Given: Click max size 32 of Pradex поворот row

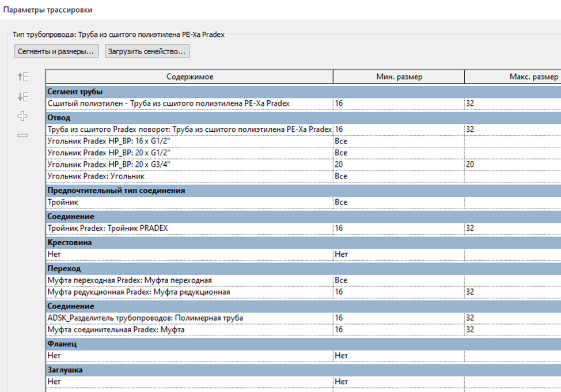Looking at the screenshot, I should pos(513,130).
